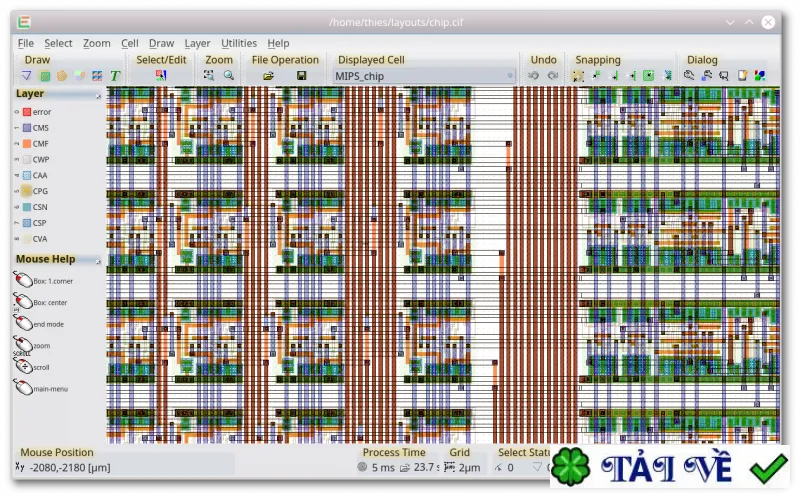
Task: Open a layout file
Action: pyautogui.click(x=268, y=76)
